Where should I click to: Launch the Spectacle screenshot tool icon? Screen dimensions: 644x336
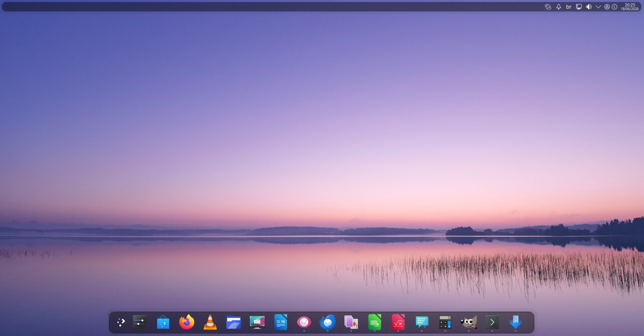pos(257,322)
